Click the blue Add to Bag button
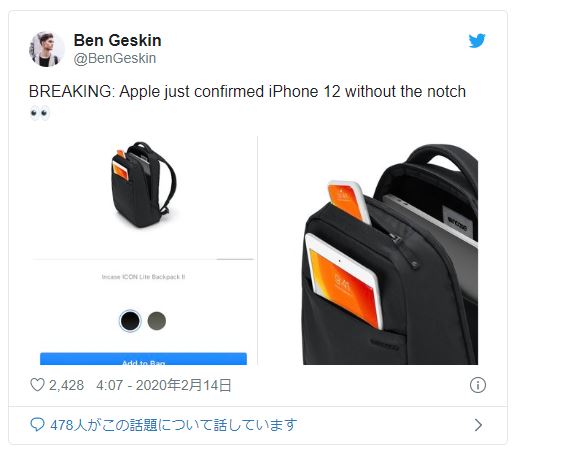This screenshot has height=469, width=583. [144, 359]
